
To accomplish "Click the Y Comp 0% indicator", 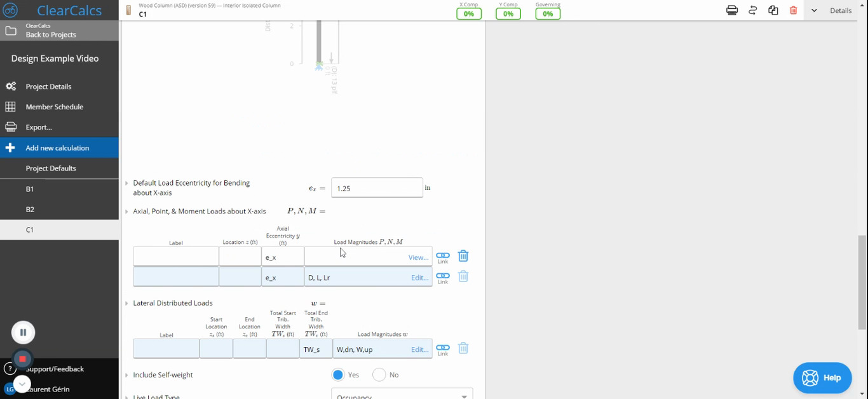I will [x=508, y=13].
